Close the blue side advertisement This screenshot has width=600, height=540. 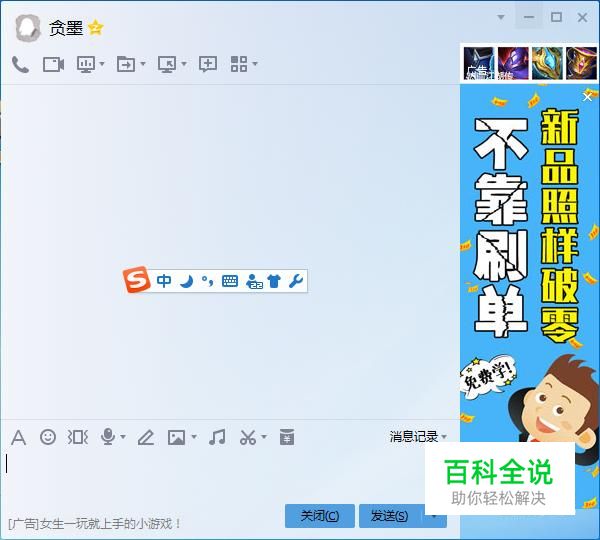point(587,97)
